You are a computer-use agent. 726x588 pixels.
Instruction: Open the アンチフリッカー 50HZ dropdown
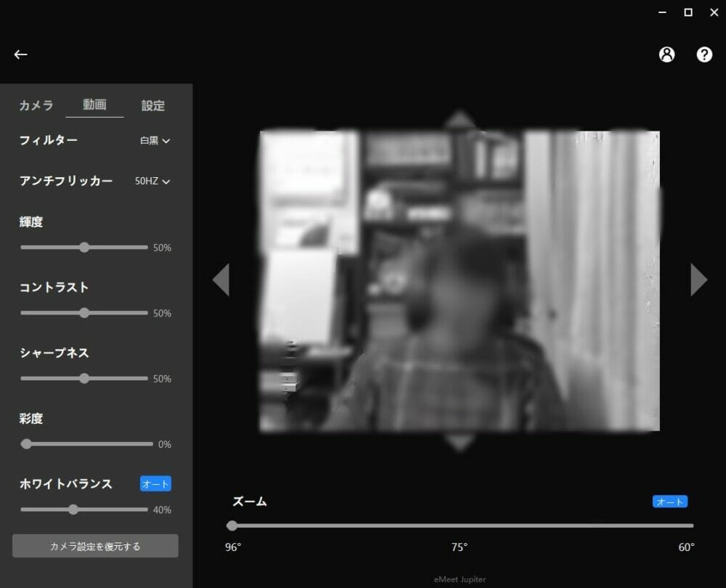[152, 181]
